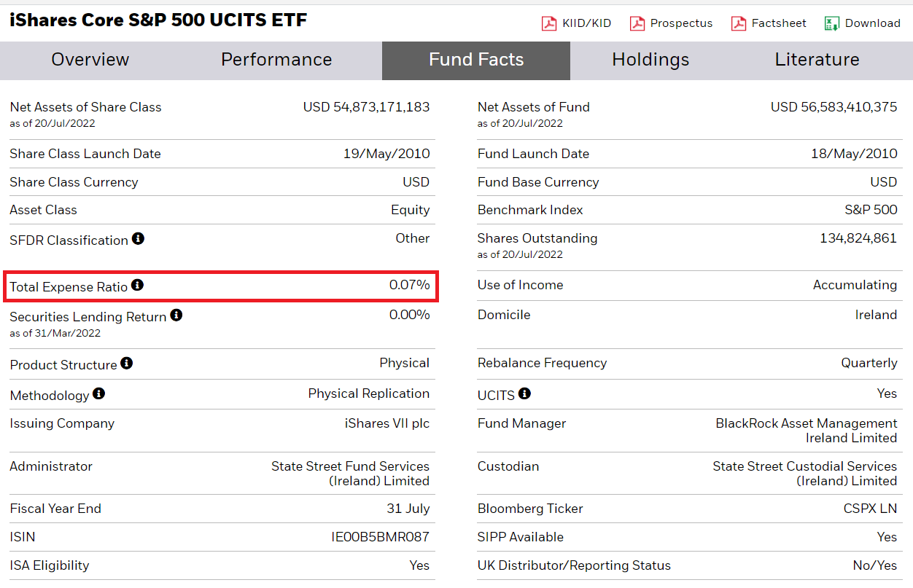Click the Factsheet PDF icon
913x588 pixels.
click(739, 23)
